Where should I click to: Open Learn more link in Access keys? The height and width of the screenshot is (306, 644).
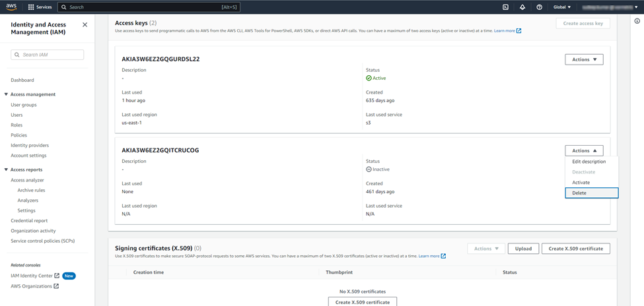click(x=508, y=31)
